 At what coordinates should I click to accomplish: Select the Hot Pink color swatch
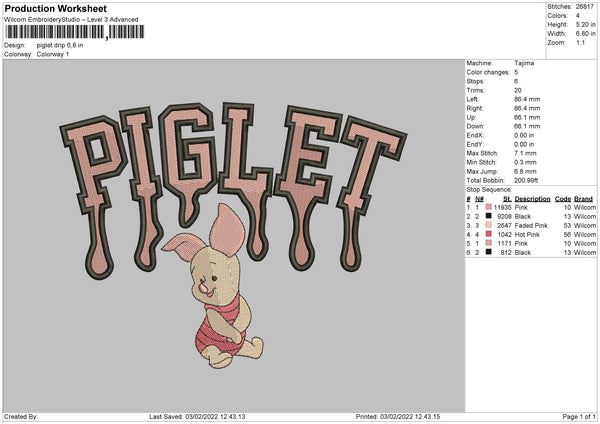click(x=488, y=234)
